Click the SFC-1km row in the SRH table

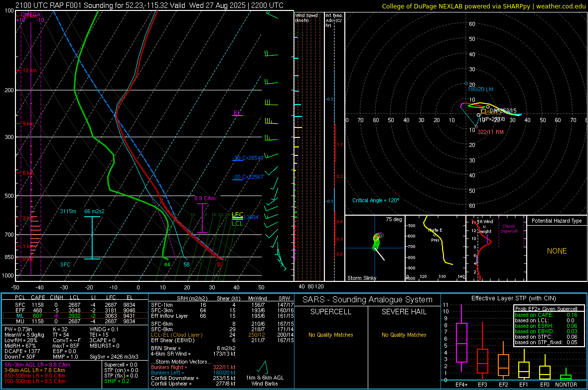pyautogui.click(x=222, y=305)
